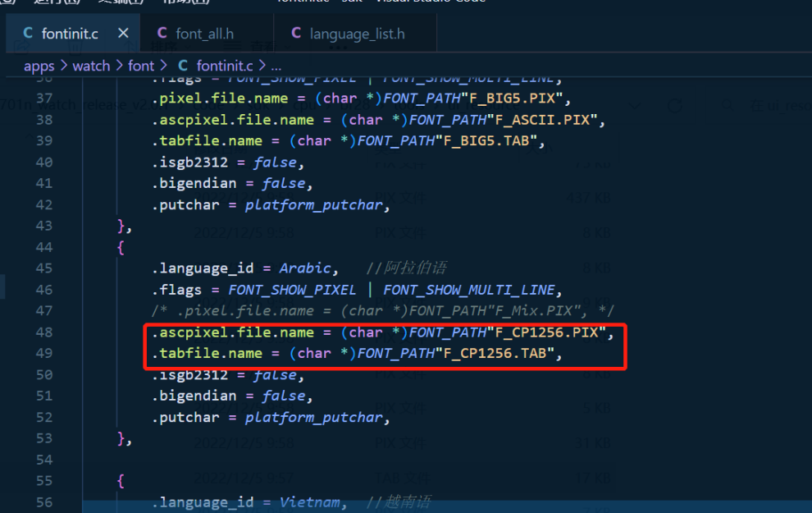Screen dimensions: 812x513
Task: Open the language_list.h editor tab
Action: point(355,34)
